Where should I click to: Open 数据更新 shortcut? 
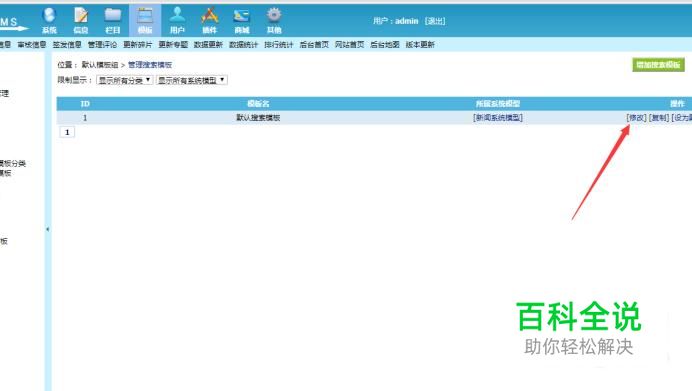click(x=208, y=45)
